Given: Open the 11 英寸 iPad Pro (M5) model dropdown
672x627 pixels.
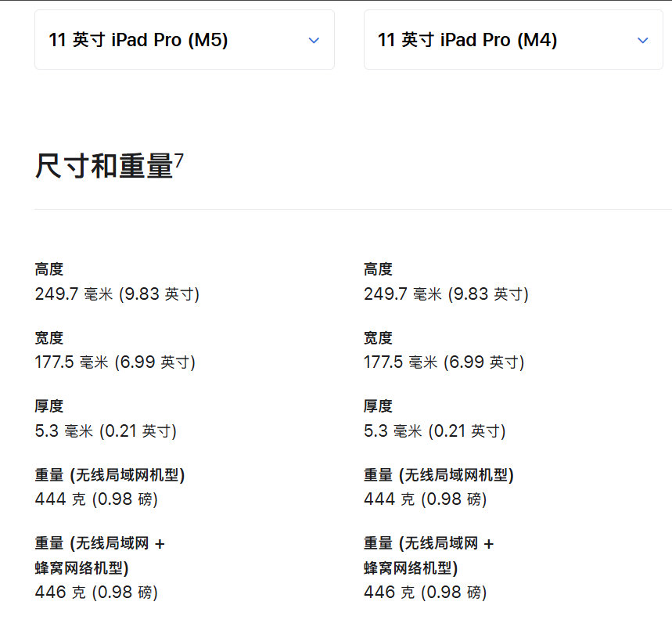Looking at the screenshot, I should pos(185,39).
